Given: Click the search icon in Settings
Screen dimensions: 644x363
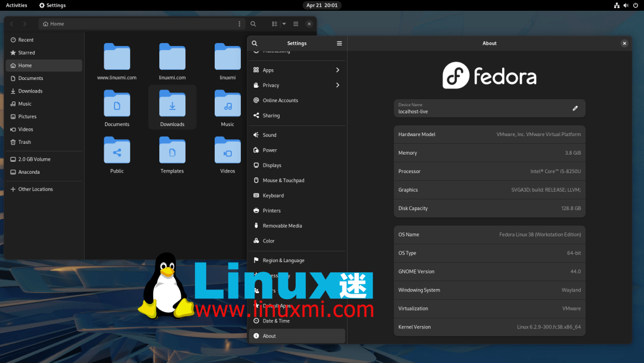Looking at the screenshot, I should pos(254,43).
